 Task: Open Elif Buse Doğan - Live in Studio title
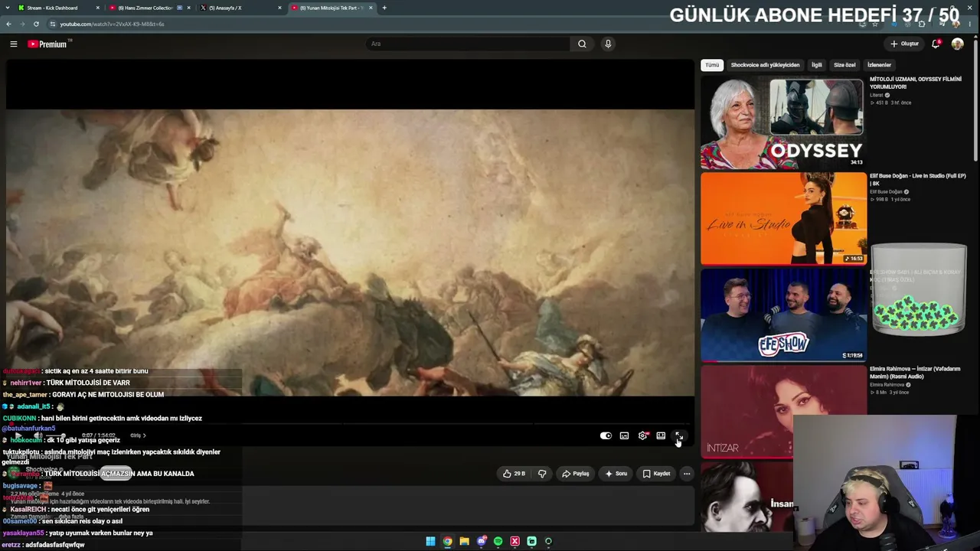(x=917, y=179)
